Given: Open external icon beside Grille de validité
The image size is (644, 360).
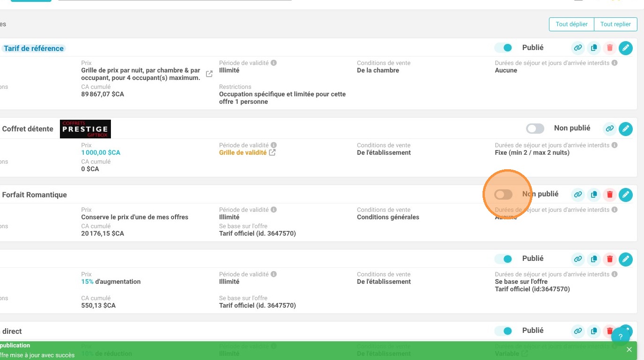Looking at the screenshot, I should tap(272, 152).
